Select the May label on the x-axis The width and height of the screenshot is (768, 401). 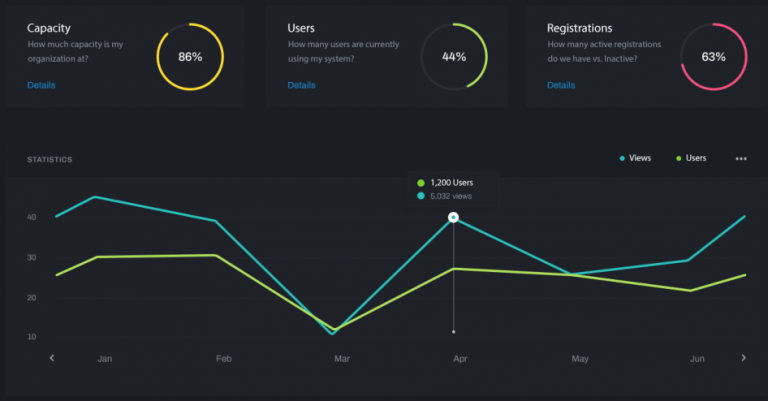click(x=580, y=358)
